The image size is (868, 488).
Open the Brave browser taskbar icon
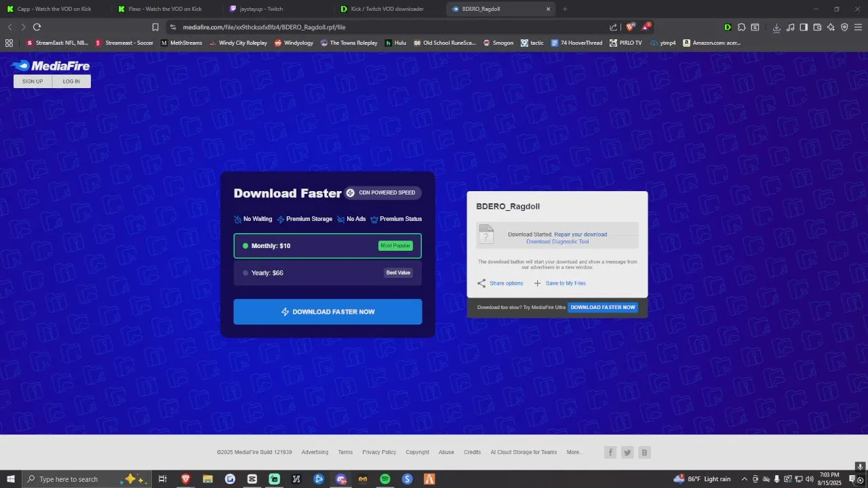[185, 479]
